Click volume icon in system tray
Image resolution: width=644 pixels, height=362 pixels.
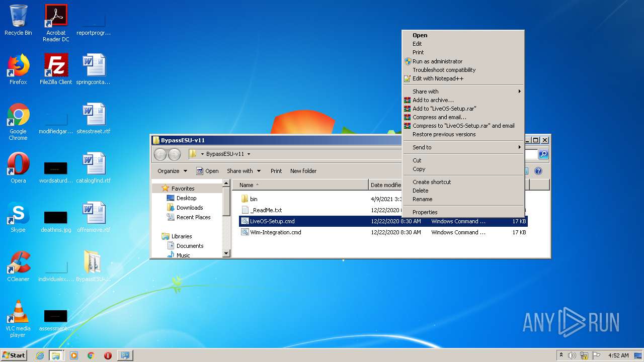(572, 355)
